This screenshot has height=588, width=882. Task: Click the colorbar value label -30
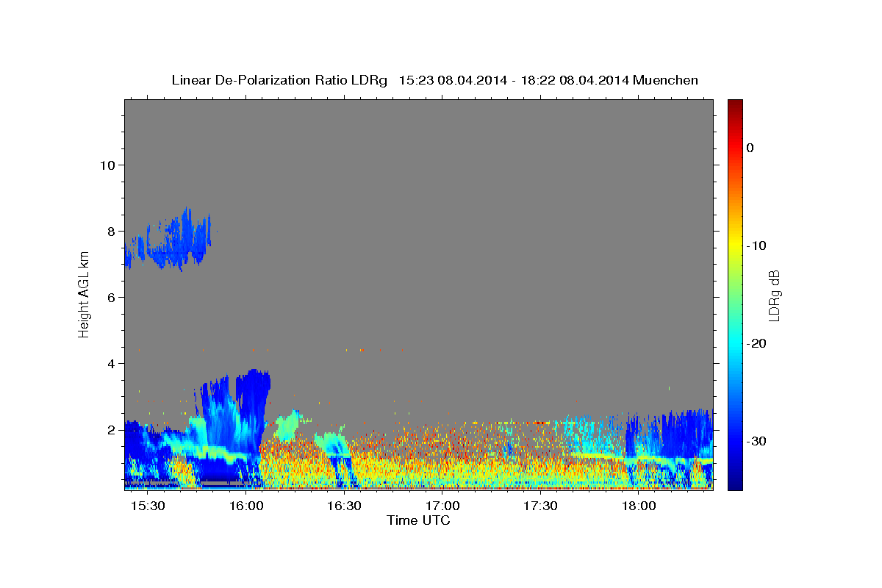pos(757,441)
